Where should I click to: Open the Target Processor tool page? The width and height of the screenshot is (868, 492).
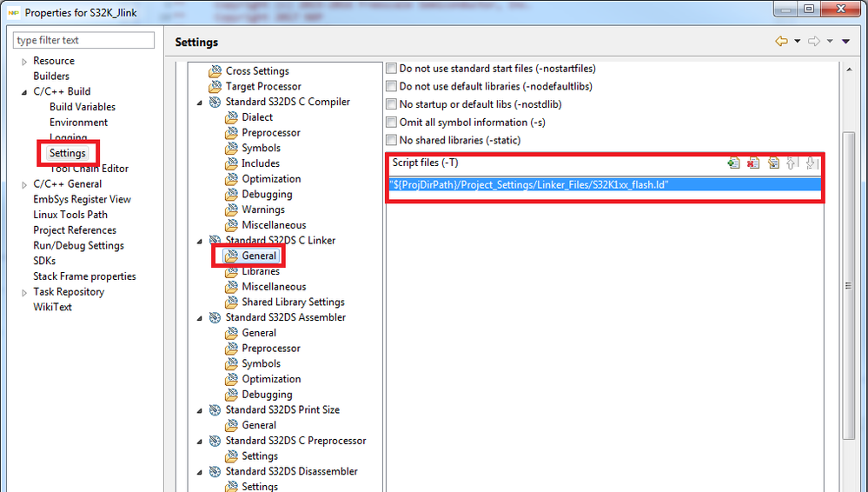pos(263,86)
